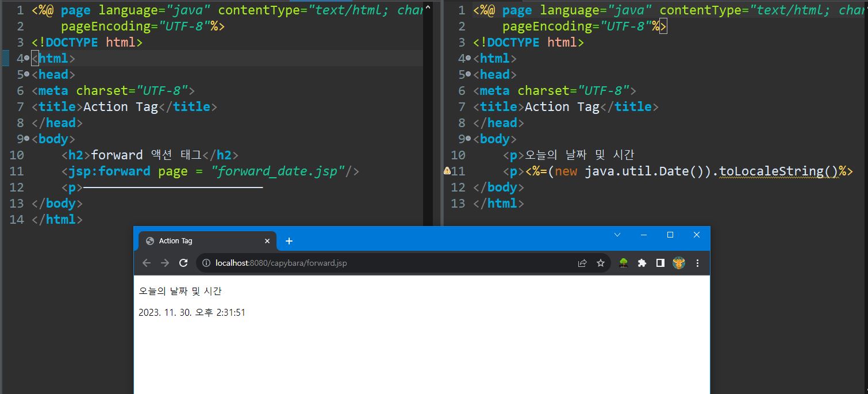Open a new tab with the plus button
The width and height of the screenshot is (868, 394).
[289, 241]
